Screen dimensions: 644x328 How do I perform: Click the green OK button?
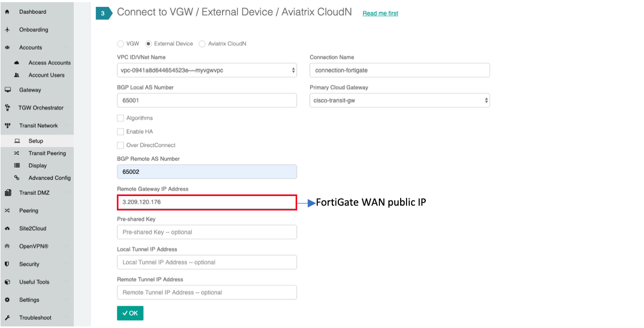point(130,313)
